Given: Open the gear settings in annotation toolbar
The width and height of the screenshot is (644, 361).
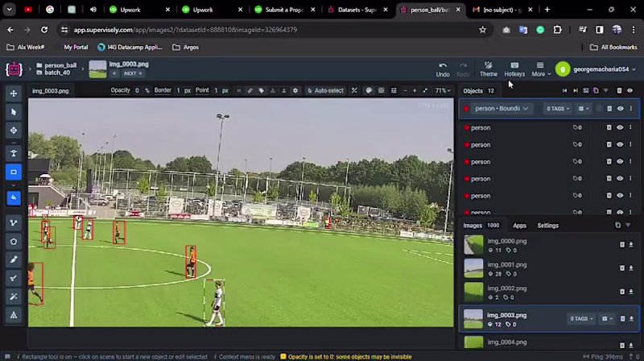Looking at the screenshot, I should tap(295, 90).
